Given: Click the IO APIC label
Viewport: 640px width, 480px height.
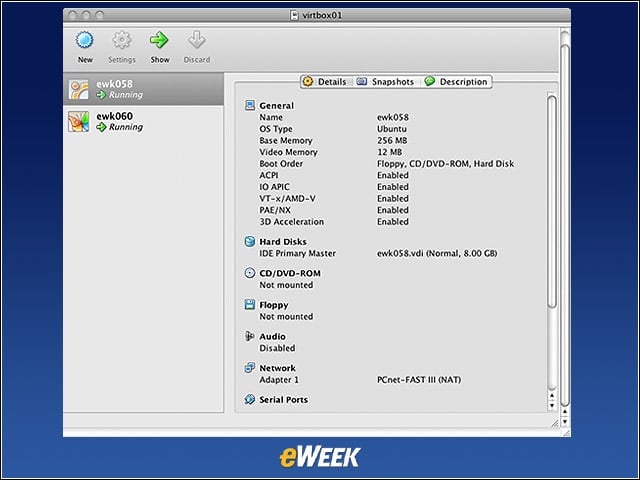Looking at the screenshot, I should point(274,187).
